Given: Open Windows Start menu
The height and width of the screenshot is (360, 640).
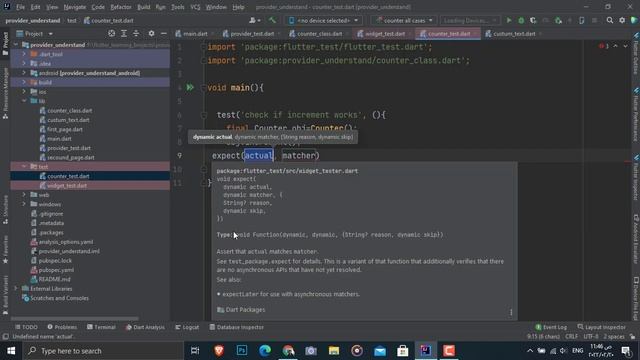Looking at the screenshot, I should click(11, 351).
